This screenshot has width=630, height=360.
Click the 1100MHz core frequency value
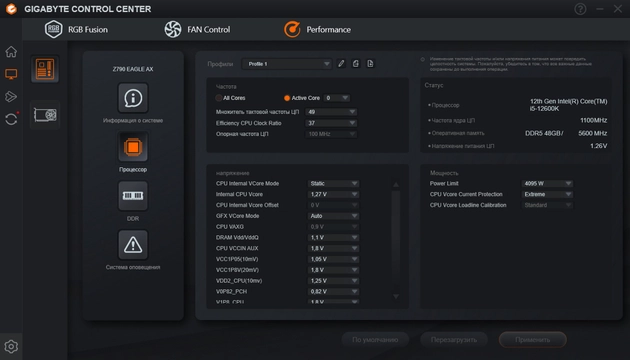coord(593,121)
